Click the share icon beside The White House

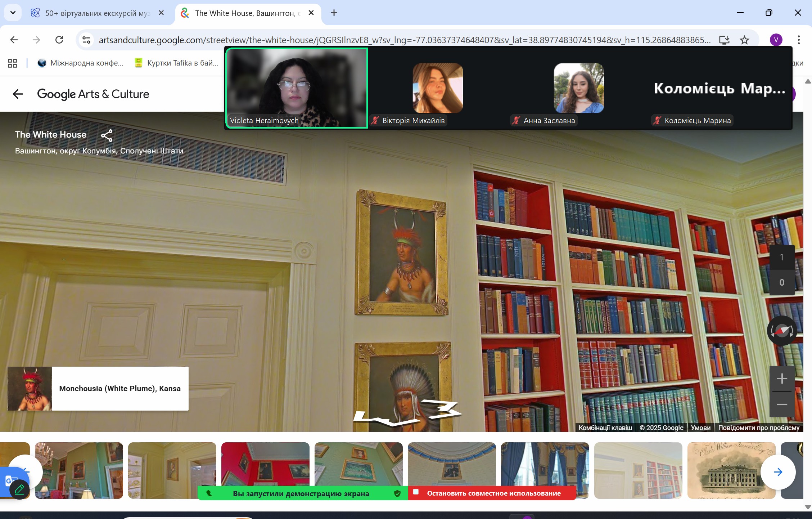point(107,135)
